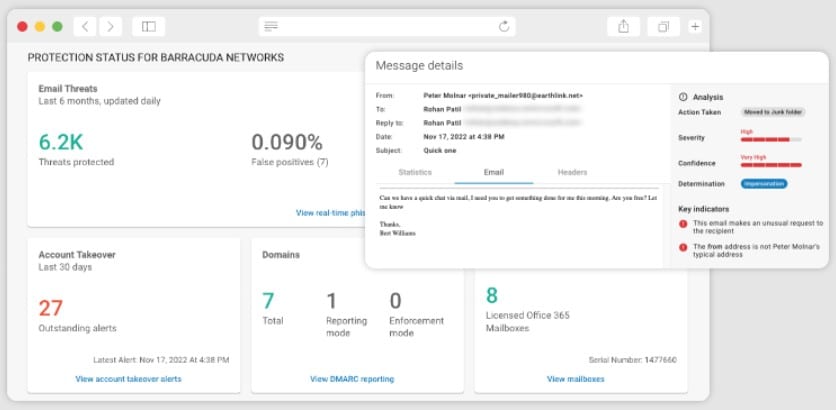
Task: Open the Share icon in the toolbar
Action: [x=623, y=27]
